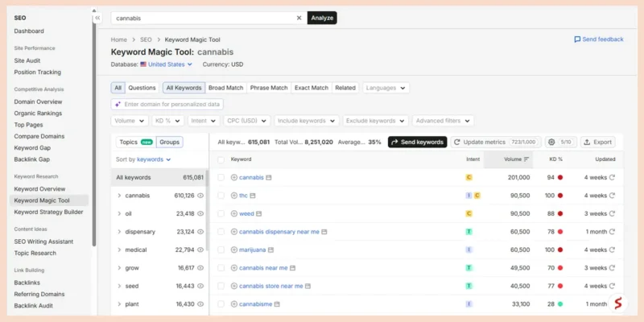Click the Send keywords button
Image resolution: width=644 pixels, height=322 pixels.
click(417, 142)
